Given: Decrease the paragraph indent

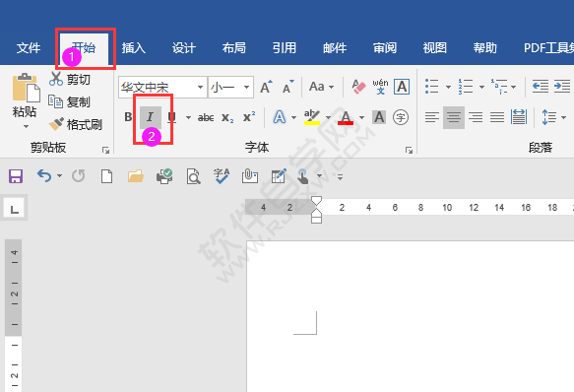Looking at the screenshot, I should 540,87.
